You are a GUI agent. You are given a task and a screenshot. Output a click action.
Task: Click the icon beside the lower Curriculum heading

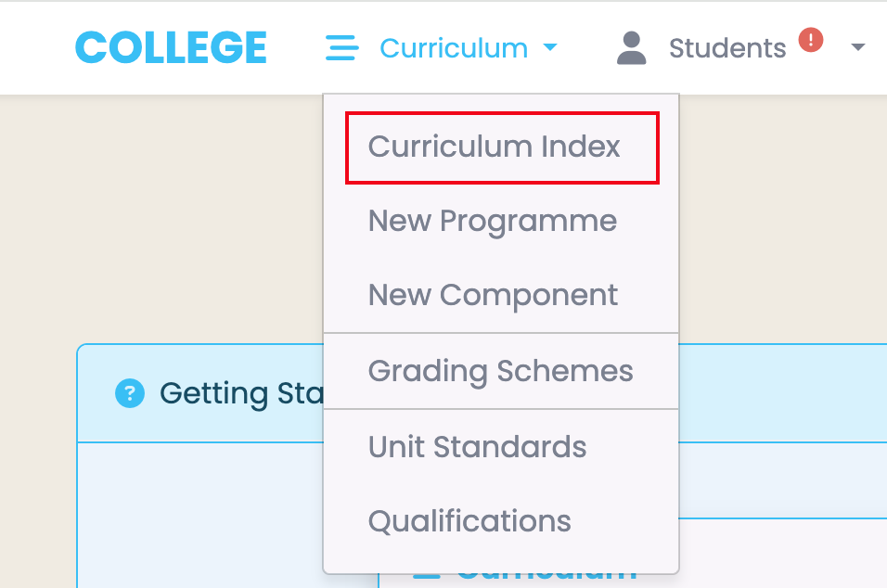427,578
